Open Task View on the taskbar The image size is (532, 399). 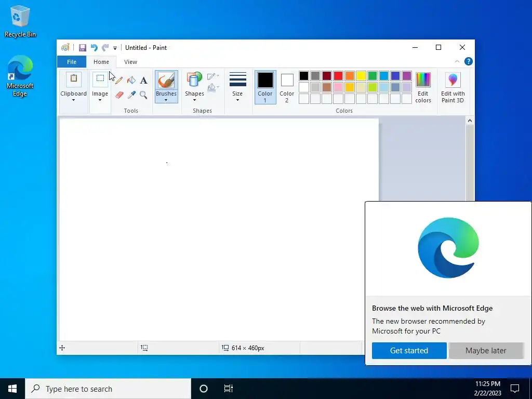[229, 389]
